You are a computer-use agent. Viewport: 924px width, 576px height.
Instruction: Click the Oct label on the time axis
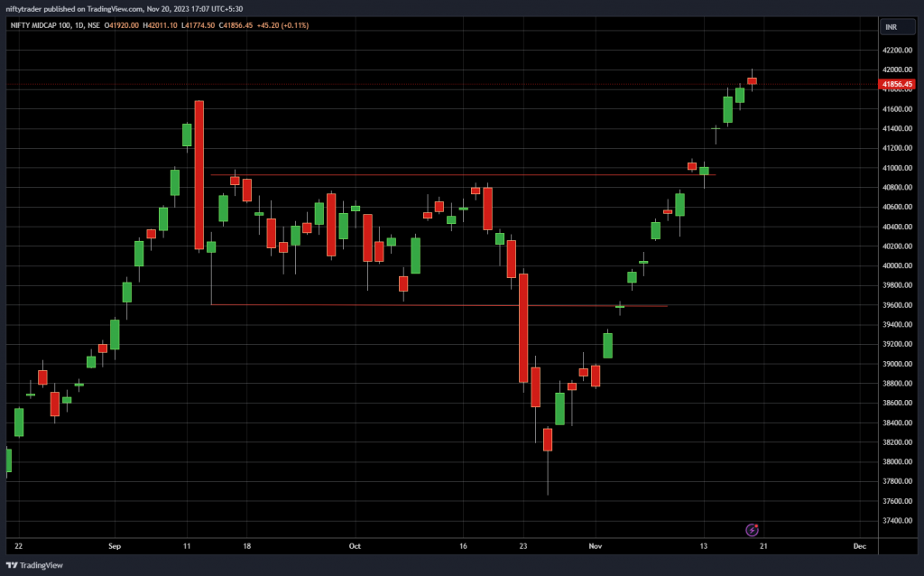pyautogui.click(x=355, y=546)
